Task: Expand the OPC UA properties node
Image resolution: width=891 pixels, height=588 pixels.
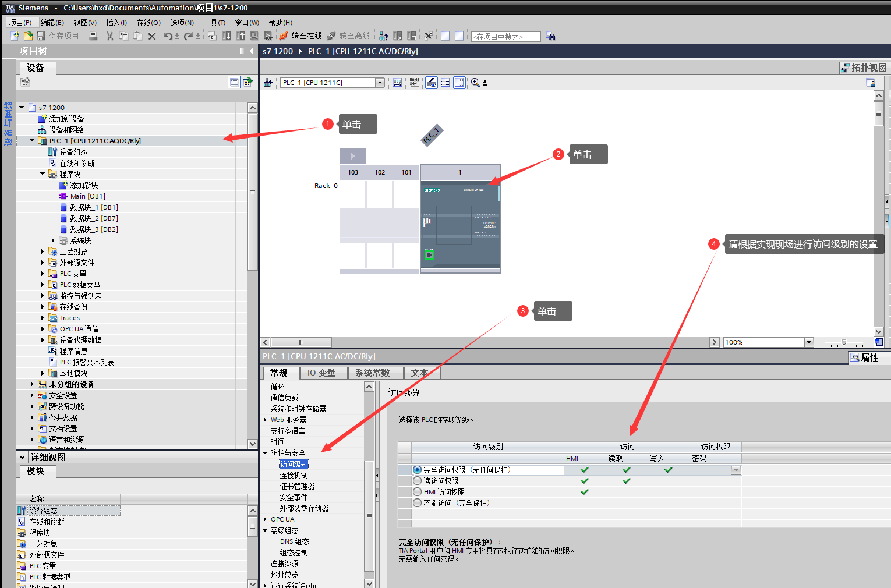Action: (265, 519)
